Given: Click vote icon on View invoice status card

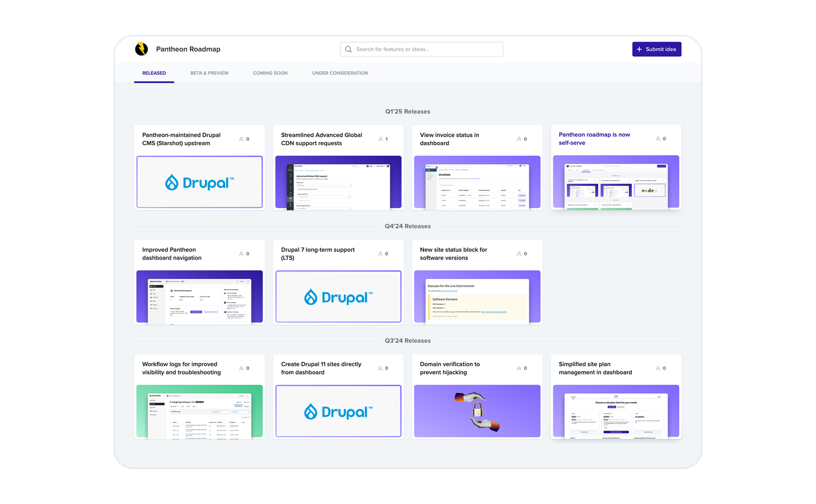Looking at the screenshot, I should (x=519, y=139).
